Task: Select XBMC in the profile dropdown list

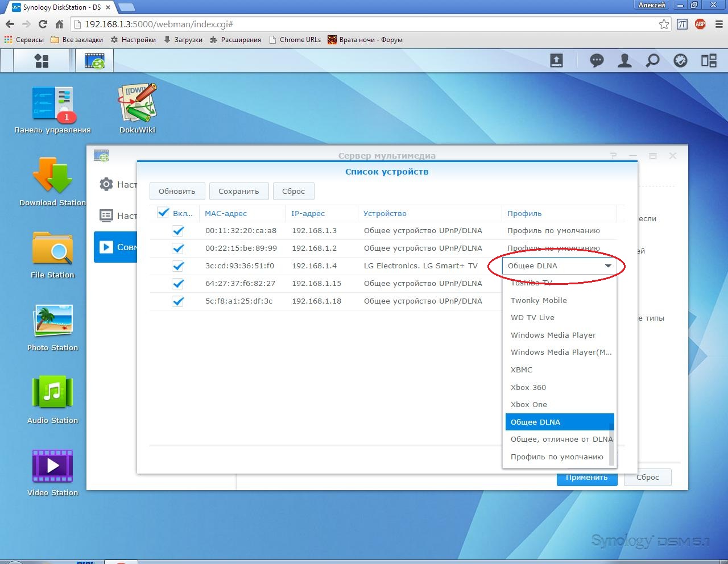Action: click(522, 370)
